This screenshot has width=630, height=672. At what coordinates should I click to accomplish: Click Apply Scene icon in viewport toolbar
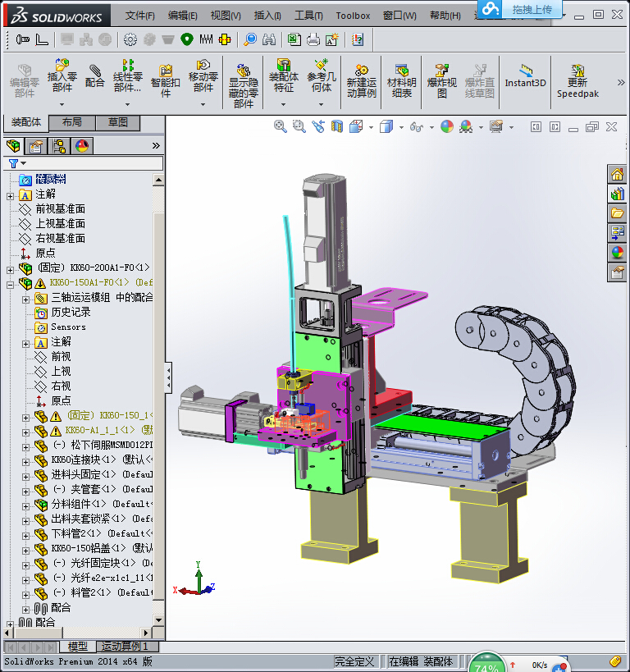(466, 126)
